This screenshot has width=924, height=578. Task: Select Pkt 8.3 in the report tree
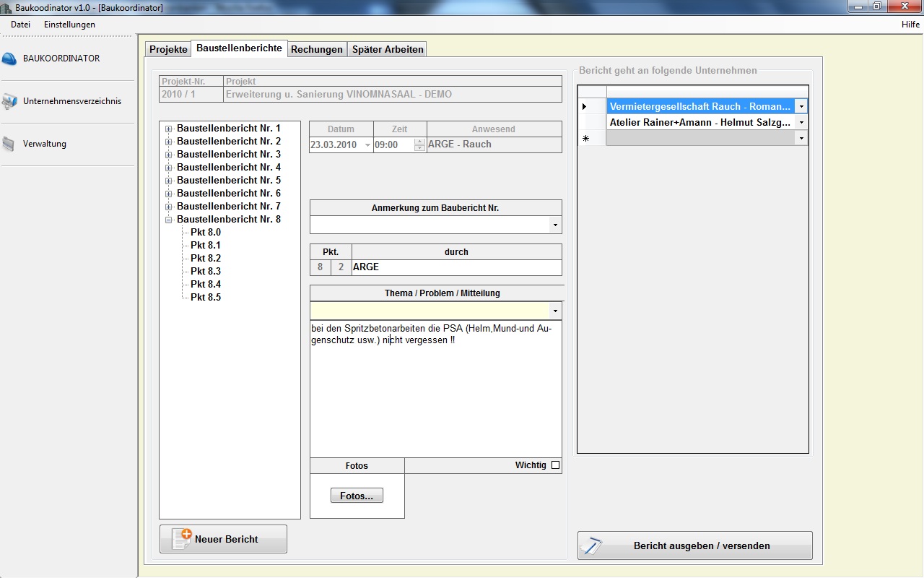tap(206, 272)
